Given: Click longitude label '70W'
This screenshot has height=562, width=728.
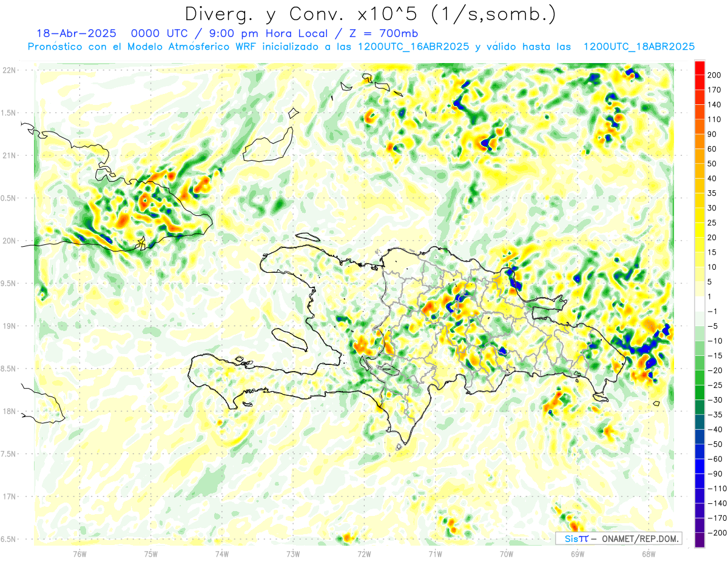Looking at the screenshot, I should (x=506, y=554).
